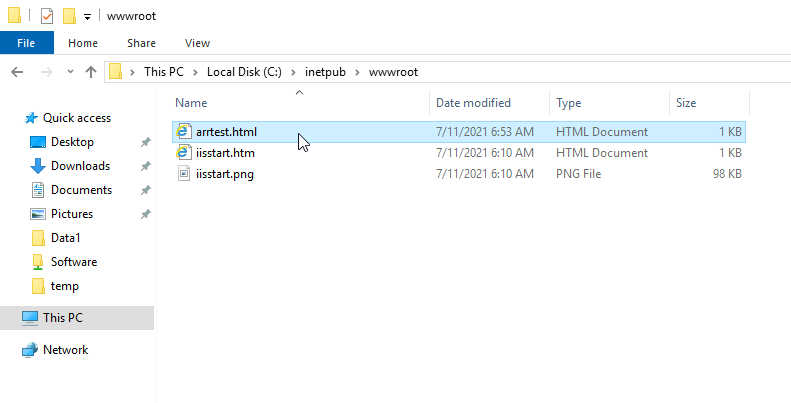The height and width of the screenshot is (403, 791).
Task: Click the Network icon in navigation pane
Action: pyautogui.click(x=30, y=350)
